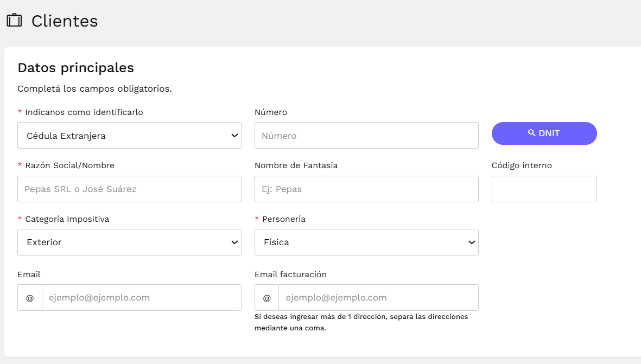Click the Código interno input box
This screenshot has width=641, height=364.
tap(544, 189)
